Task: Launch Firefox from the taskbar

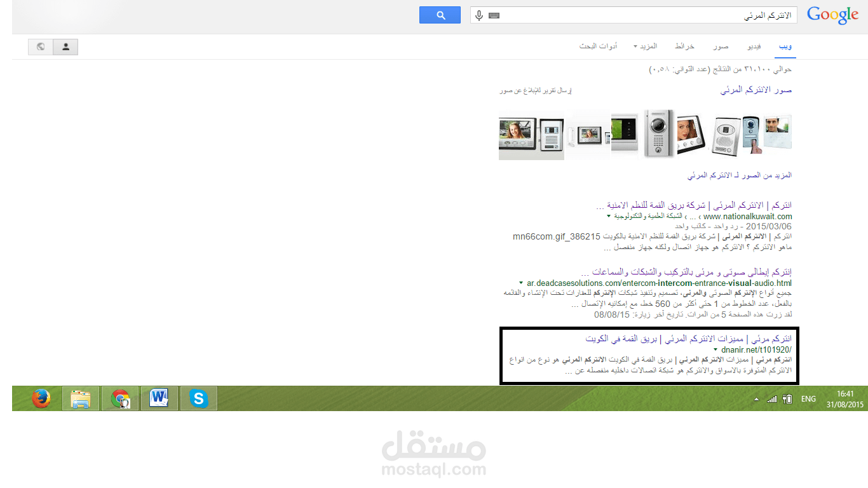Action: click(x=41, y=398)
